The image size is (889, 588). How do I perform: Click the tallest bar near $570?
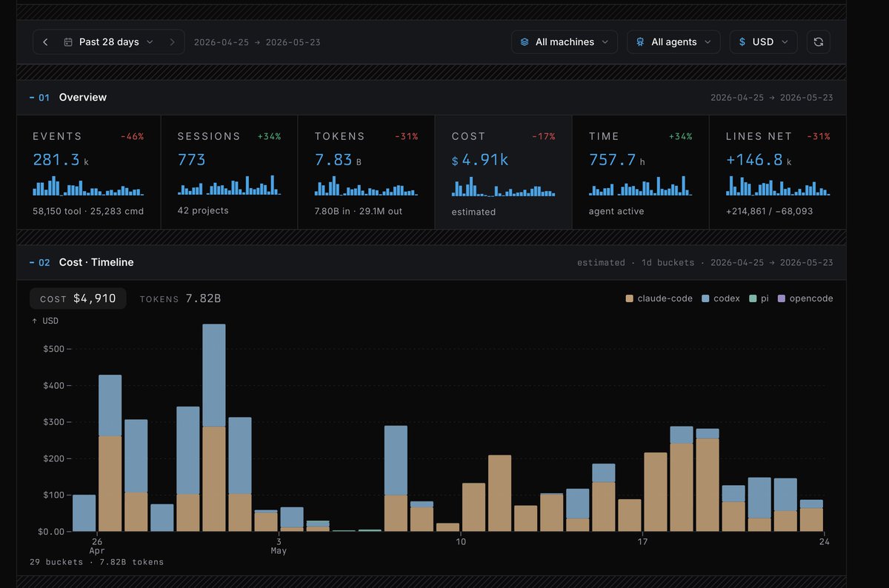coord(213,427)
